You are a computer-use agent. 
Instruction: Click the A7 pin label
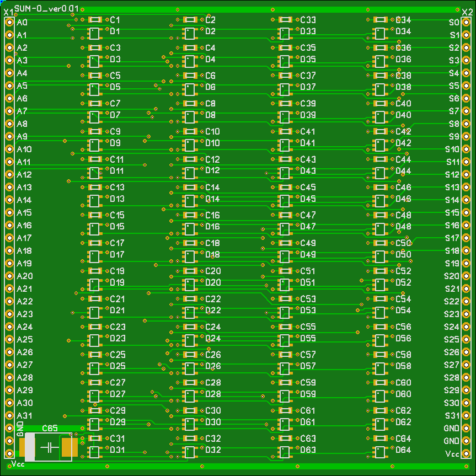point(22,111)
